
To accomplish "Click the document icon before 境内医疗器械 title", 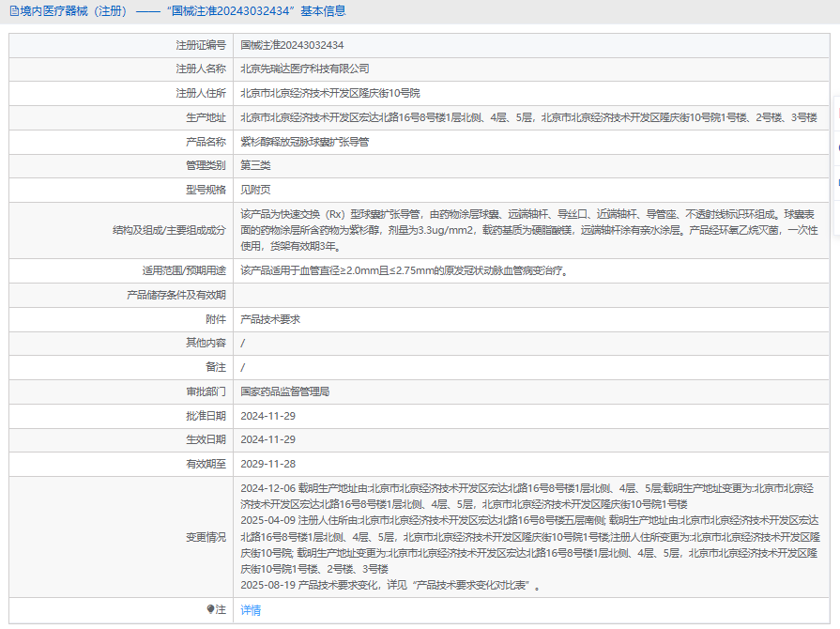I will point(14,11).
